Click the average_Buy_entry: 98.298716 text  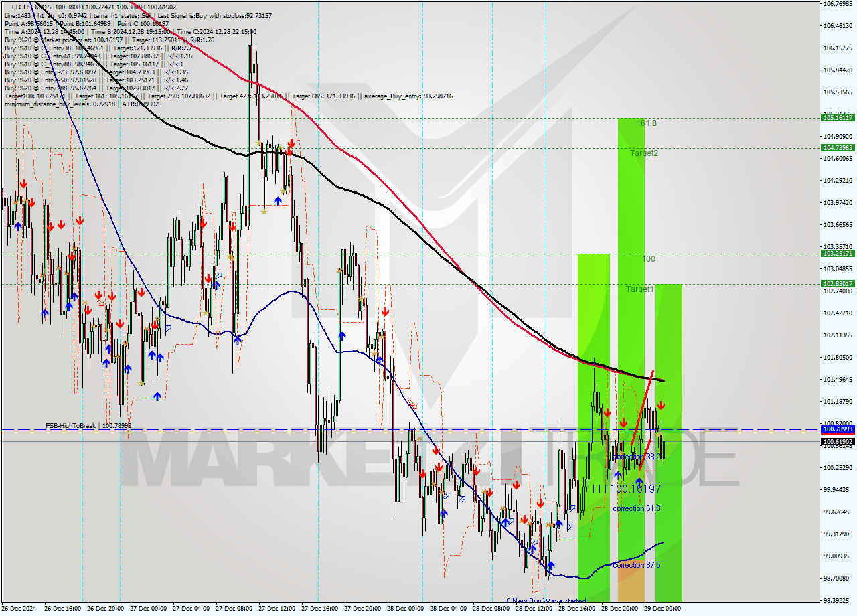click(408, 97)
